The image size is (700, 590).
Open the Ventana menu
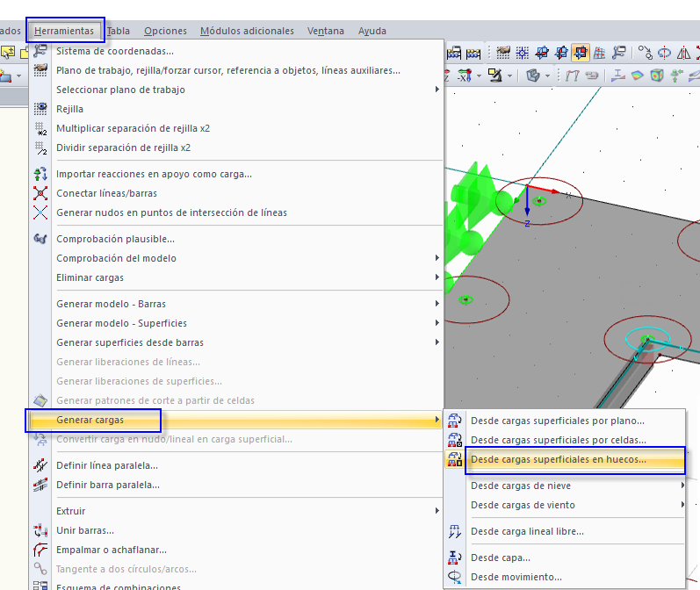[x=326, y=31]
